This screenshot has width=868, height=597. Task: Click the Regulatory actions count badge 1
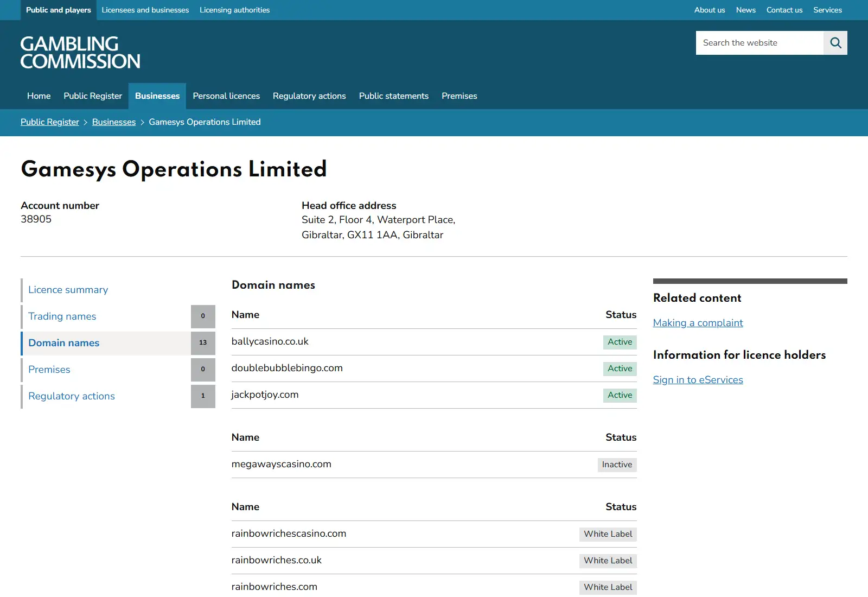coord(203,396)
